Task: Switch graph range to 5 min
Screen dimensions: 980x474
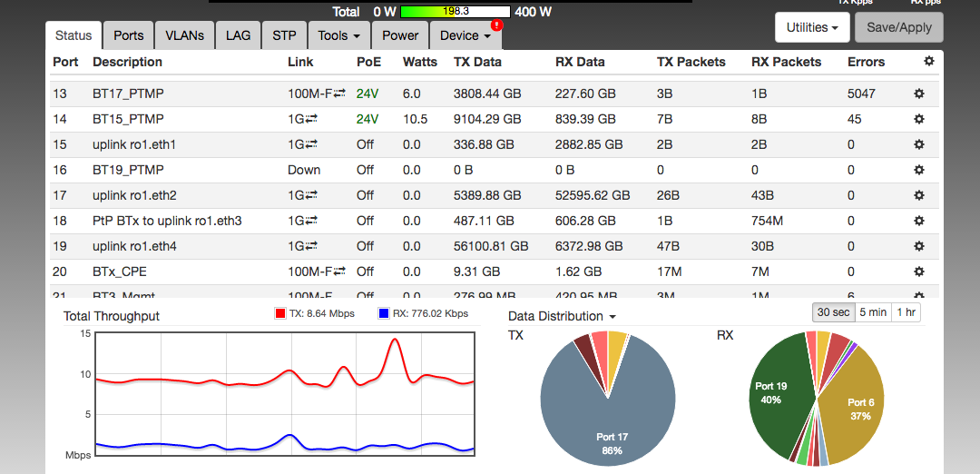Action: click(x=872, y=311)
